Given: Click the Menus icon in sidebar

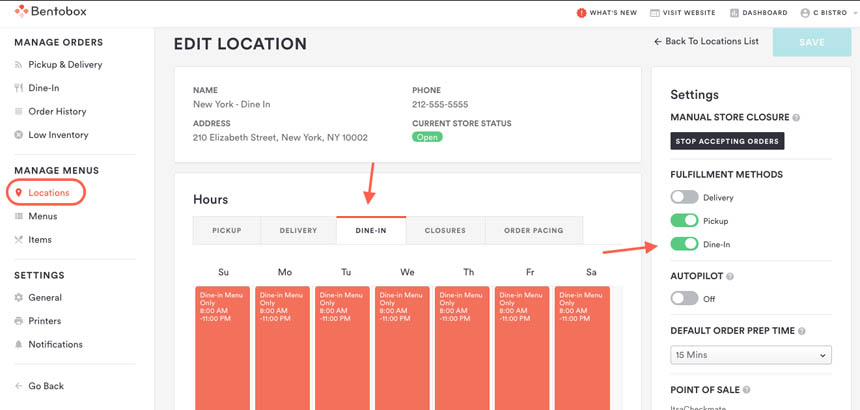Looking at the screenshot, I should tap(19, 216).
